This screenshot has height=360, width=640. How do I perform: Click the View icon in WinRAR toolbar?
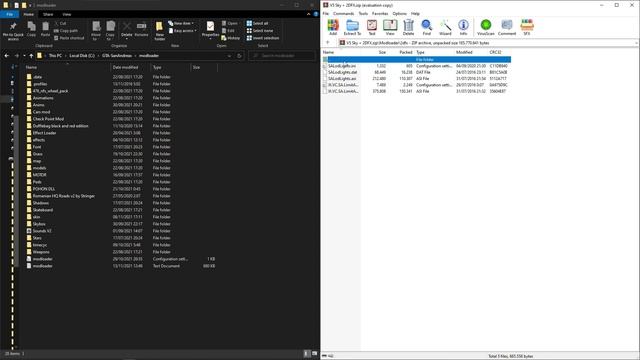click(390, 27)
